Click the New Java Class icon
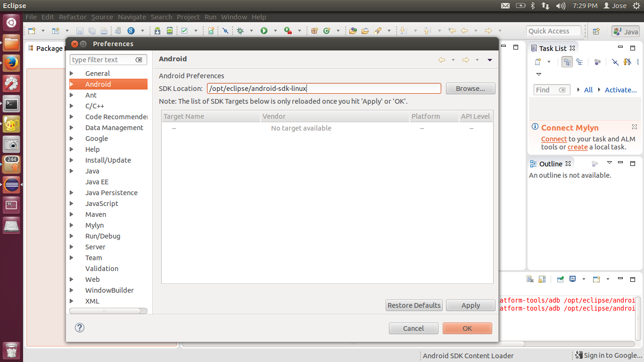The width and height of the screenshot is (644, 362). (x=327, y=31)
